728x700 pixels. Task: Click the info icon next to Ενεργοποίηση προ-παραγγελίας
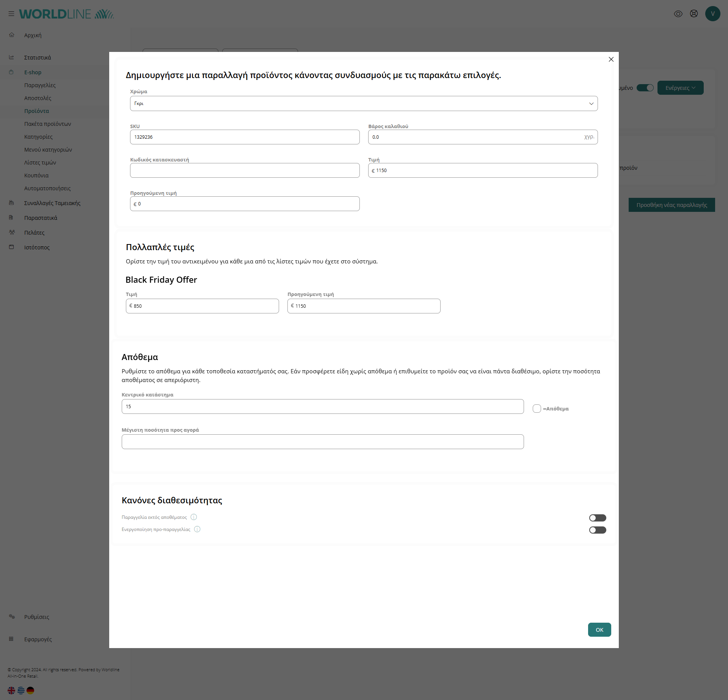point(197,529)
